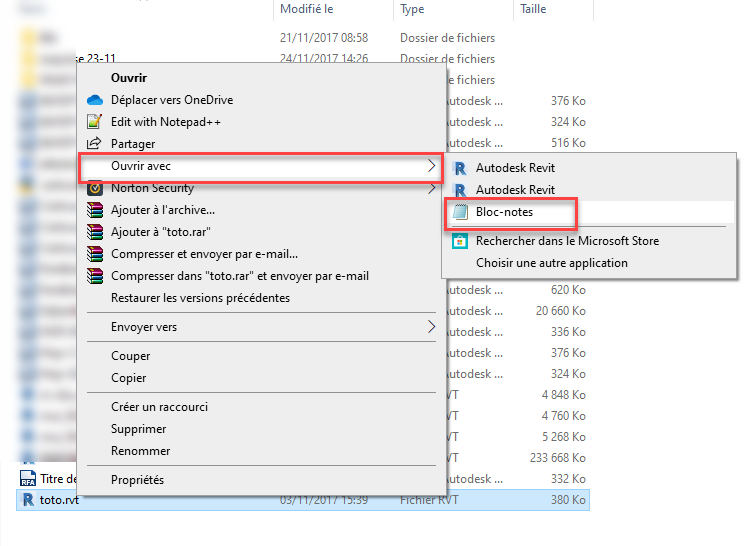The height and width of the screenshot is (546, 744).
Task: Click Restaurer les versions précédentes
Action: pos(200,298)
